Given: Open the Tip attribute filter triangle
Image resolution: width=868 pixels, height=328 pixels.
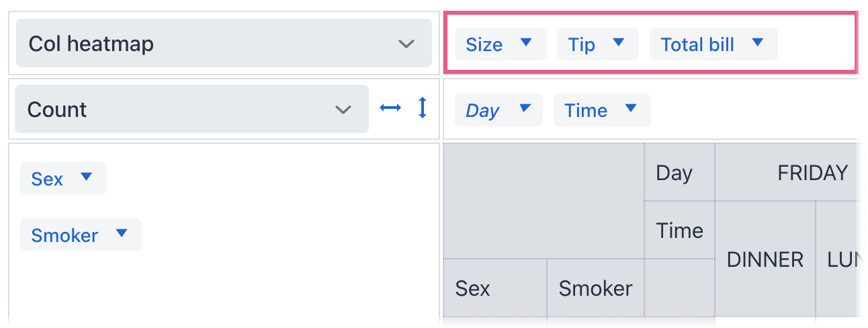Looking at the screenshot, I should [x=619, y=42].
